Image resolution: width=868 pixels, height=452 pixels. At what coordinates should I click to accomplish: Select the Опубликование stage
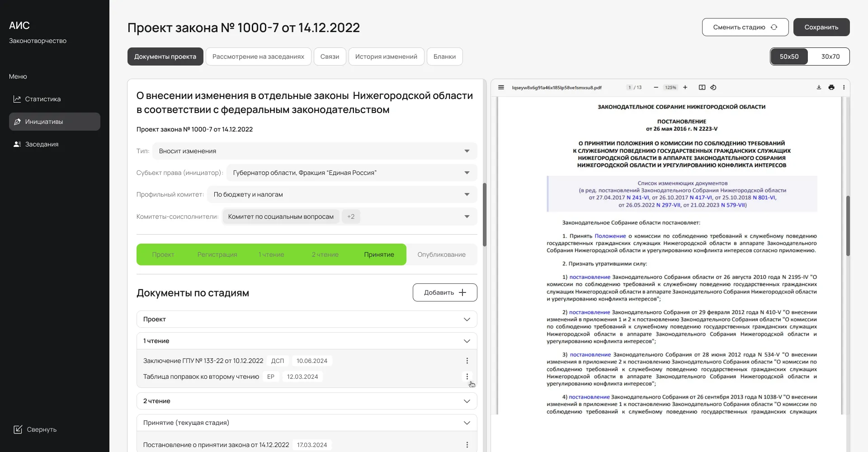pyautogui.click(x=441, y=254)
